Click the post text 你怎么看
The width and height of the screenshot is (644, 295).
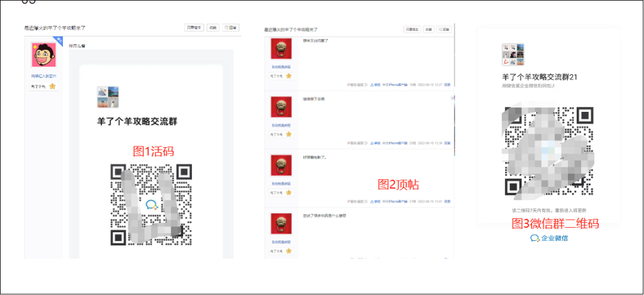click(x=77, y=45)
